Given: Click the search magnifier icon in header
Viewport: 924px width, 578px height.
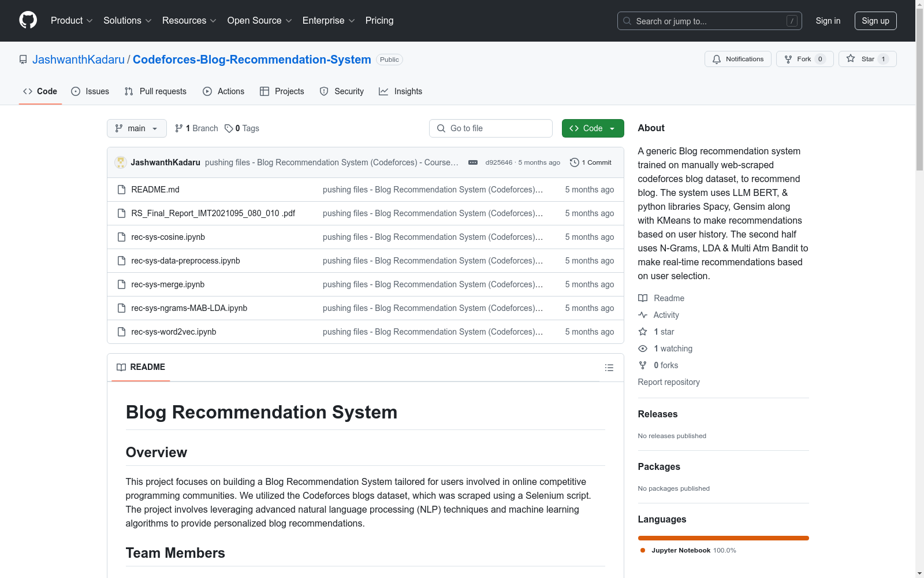Looking at the screenshot, I should point(627,21).
